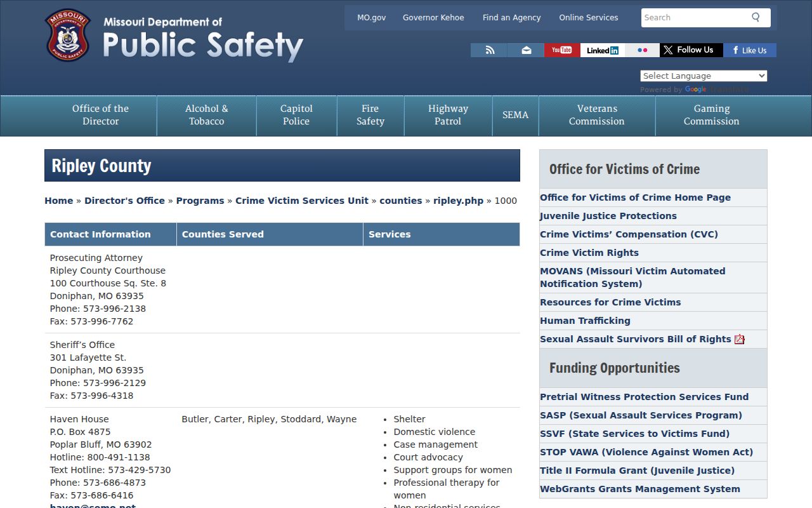
Task: Open the SEMA division
Action: (515, 115)
